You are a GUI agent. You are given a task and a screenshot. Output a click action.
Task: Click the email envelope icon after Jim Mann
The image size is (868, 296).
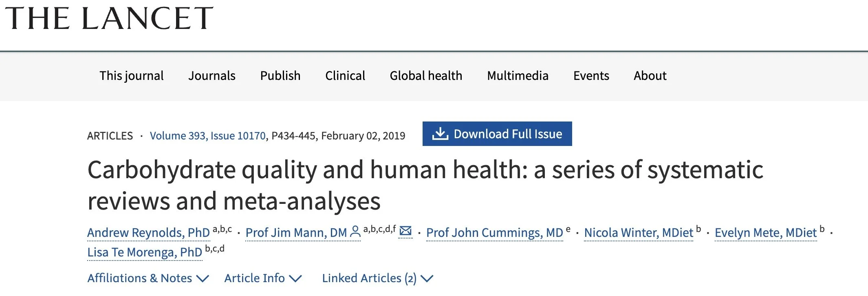click(x=405, y=231)
